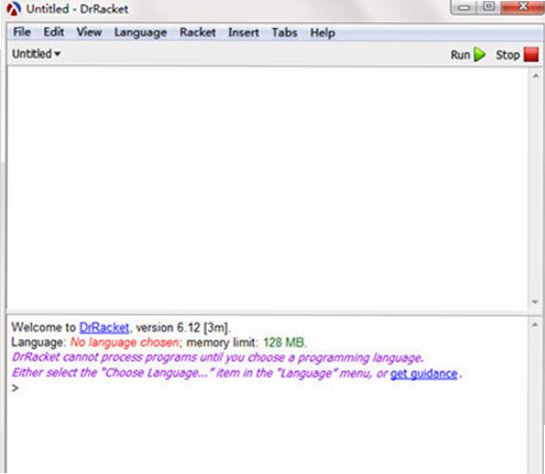Open the View menu
This screenshot has height=474, width=545.
coord(89,32)
